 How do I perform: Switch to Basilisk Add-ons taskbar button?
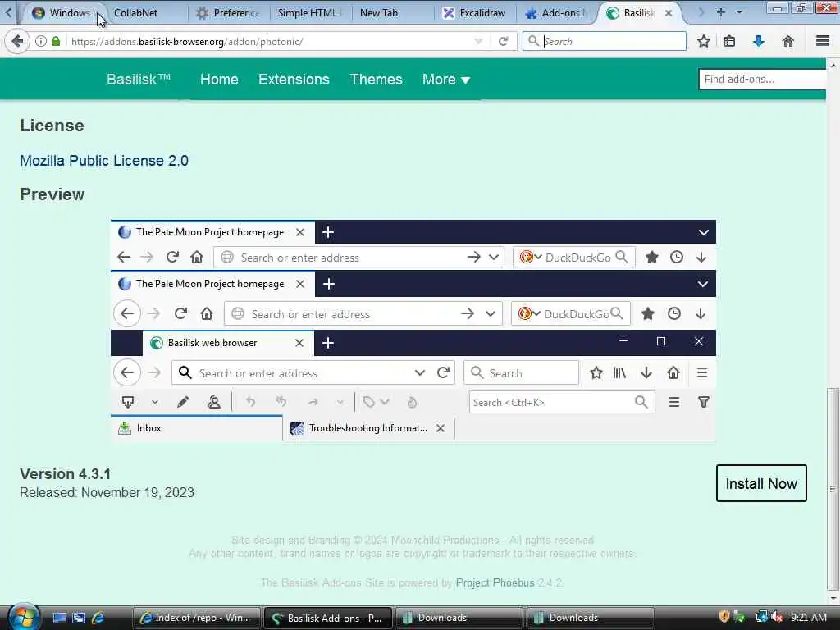[328, 618]
